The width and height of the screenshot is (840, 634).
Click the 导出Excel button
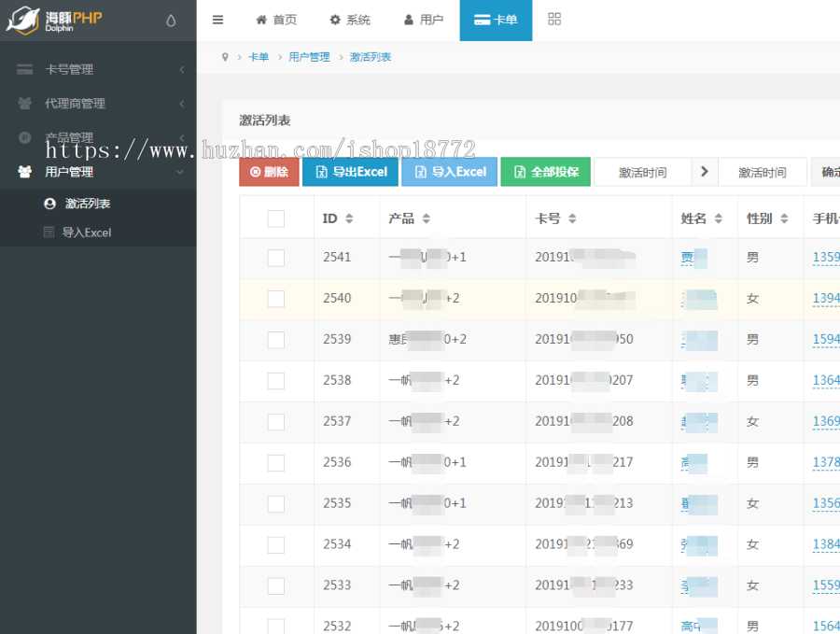click(351, 172)
